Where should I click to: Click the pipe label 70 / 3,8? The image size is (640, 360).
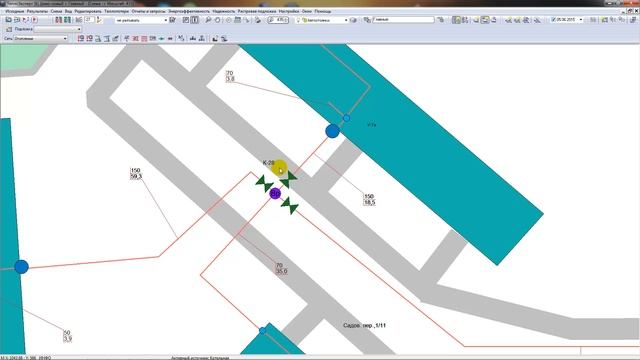[230, 76]
